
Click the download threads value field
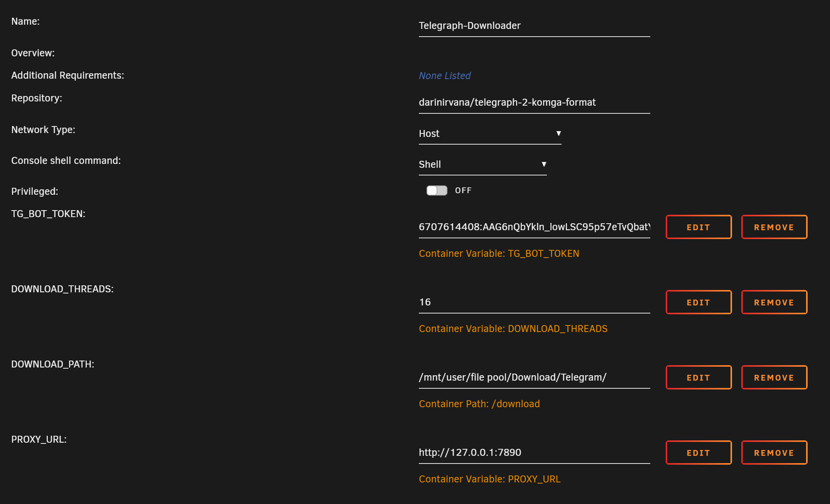(534, 302)
